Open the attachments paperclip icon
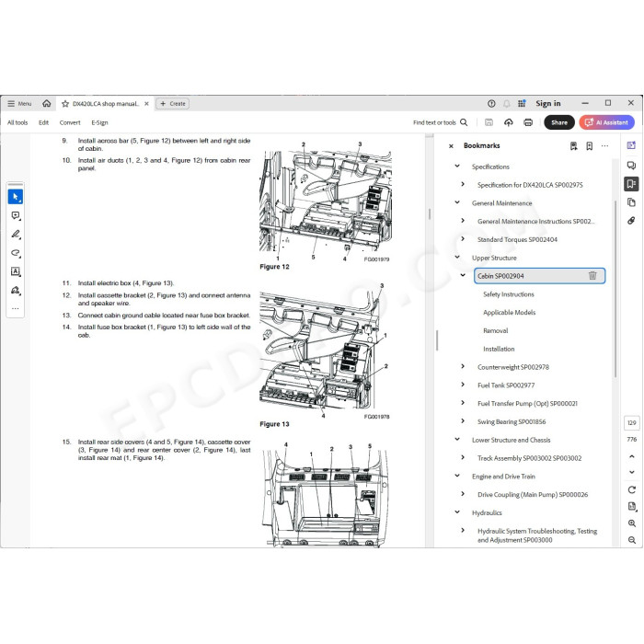Image resolution: width=644 pixels, height=644 pixels. click(x=631, y=221)
